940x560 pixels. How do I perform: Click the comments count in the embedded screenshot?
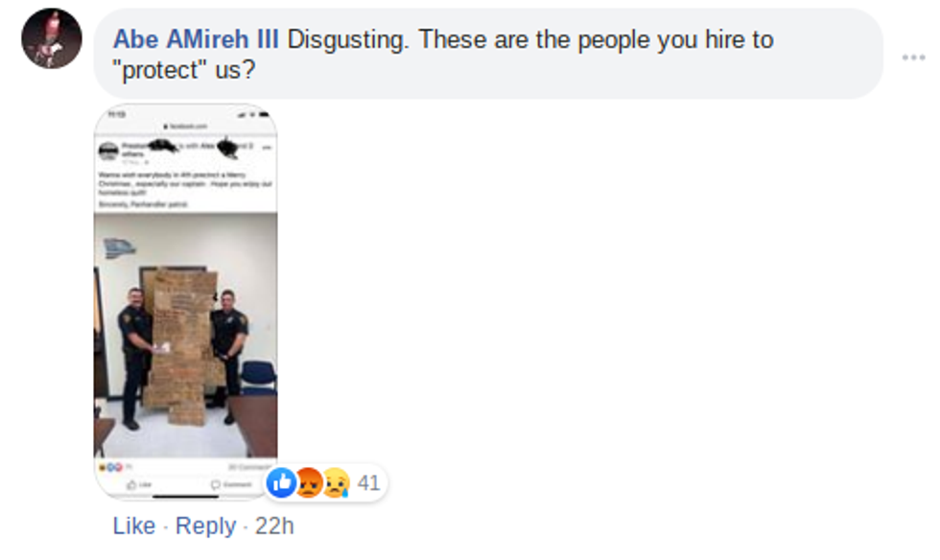[249, 467]
